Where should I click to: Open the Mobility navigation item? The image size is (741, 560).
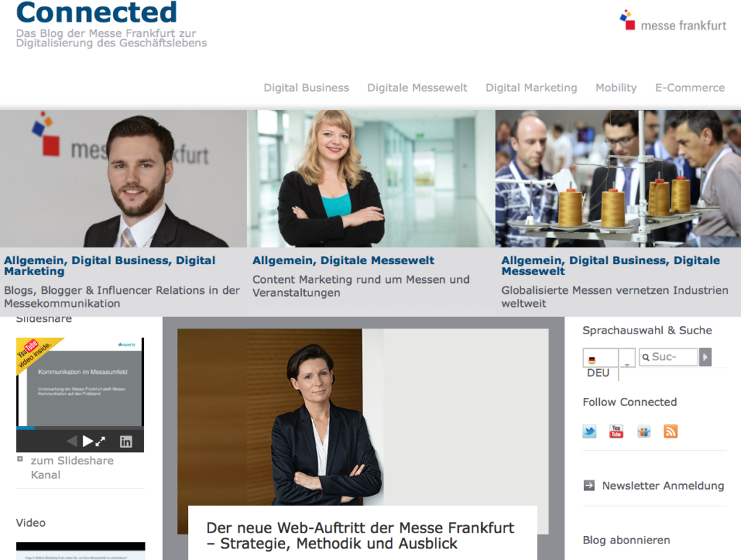[x=617, y=88]
